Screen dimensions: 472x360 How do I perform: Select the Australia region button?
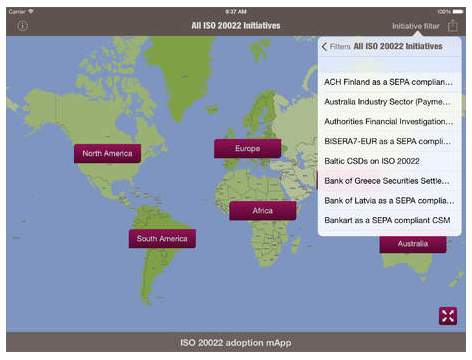point(413,244)
